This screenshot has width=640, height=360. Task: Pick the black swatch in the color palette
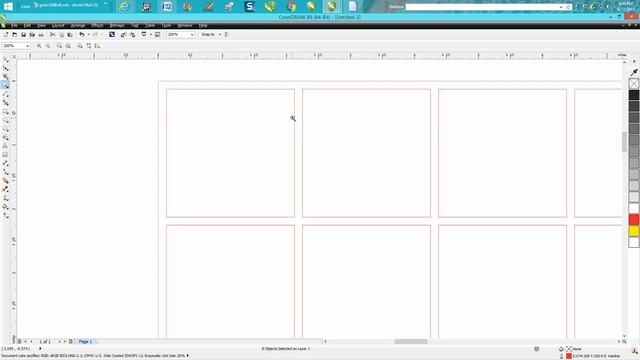[634, 95]
